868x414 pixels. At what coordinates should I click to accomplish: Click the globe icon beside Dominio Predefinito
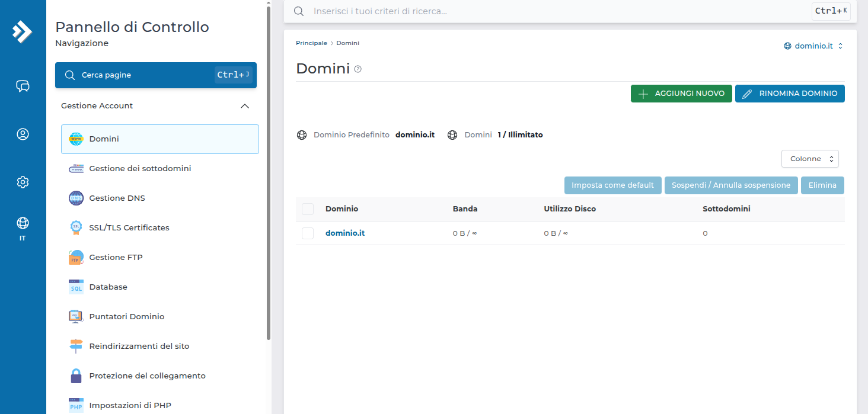pos(302,135)
